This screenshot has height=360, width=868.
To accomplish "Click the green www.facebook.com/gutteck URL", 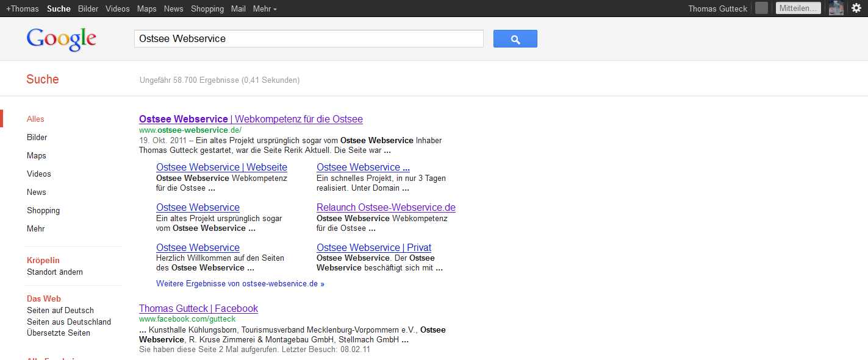I will 187,319.
